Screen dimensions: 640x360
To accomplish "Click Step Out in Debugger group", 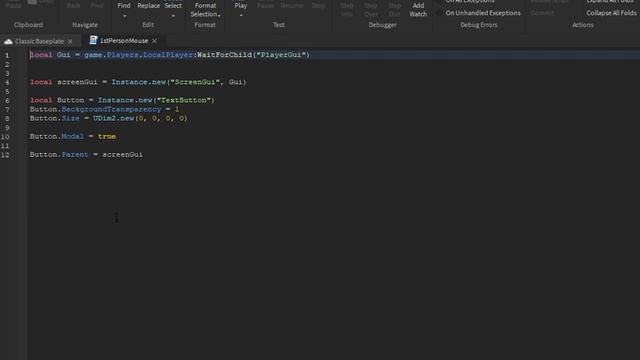I will [394, 10].
